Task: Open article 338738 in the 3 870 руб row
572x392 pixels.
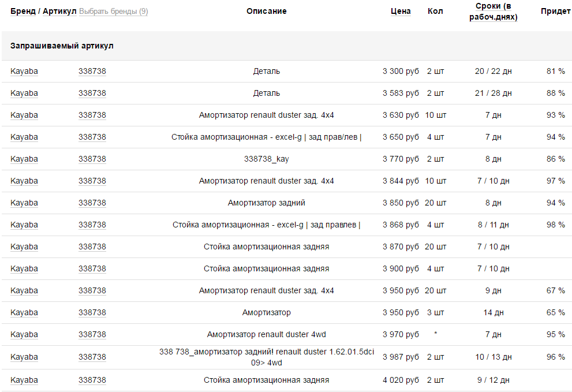Action: pyautogui.click(x=92, y=247)
